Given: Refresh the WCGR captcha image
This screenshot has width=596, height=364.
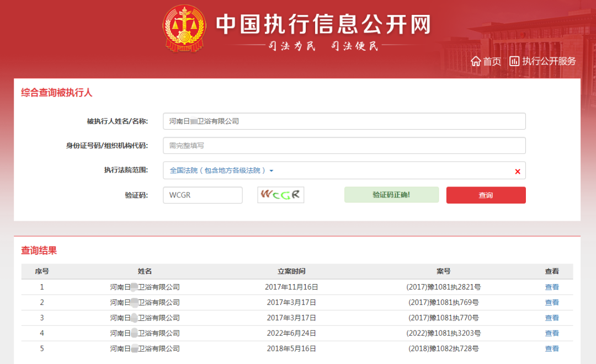Looking at the screenshot, I should click(x=280, y=195).
